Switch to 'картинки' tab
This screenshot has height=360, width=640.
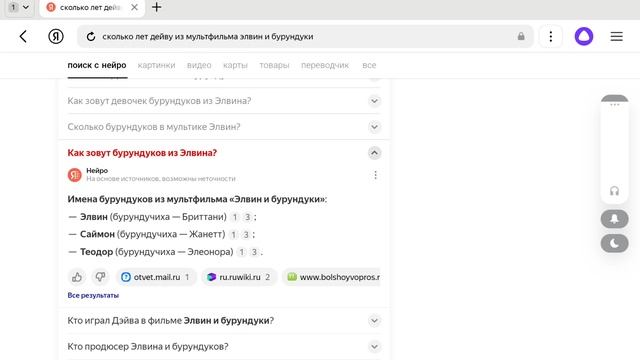click(x=156, y=65)
